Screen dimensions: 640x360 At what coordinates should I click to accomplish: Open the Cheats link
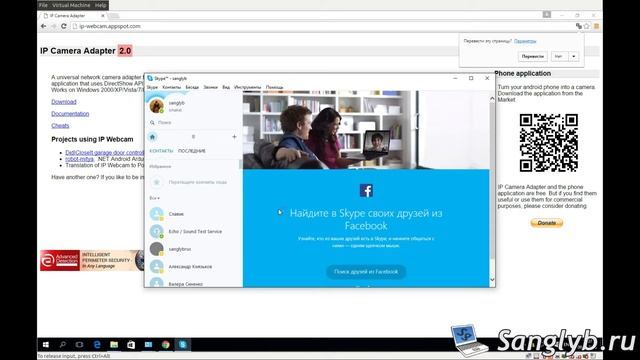click(x=60, y=126)
